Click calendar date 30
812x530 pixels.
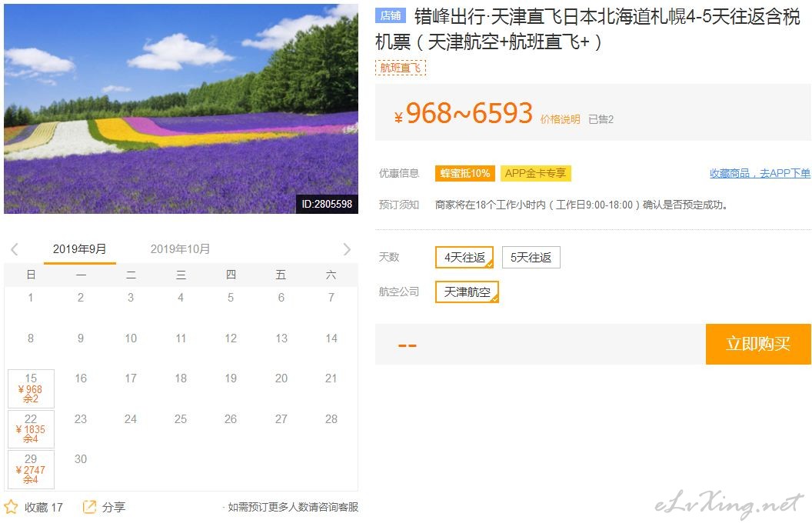coord(81,459)
